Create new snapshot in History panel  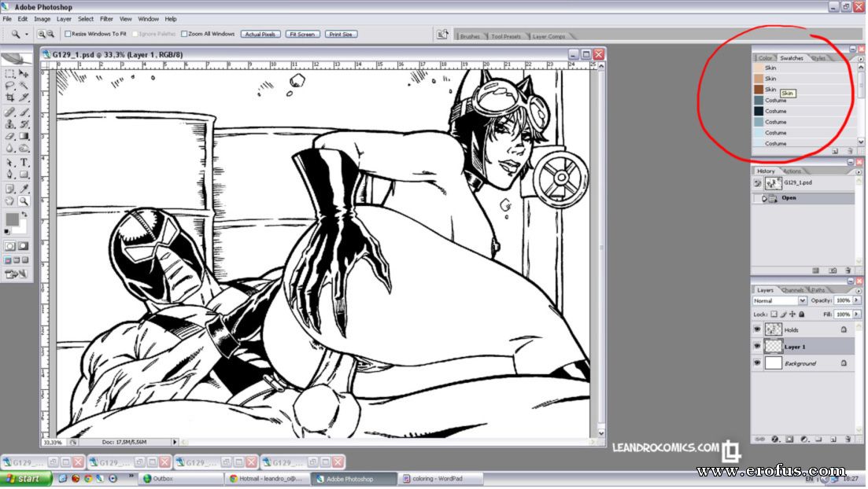click(833, 270)
